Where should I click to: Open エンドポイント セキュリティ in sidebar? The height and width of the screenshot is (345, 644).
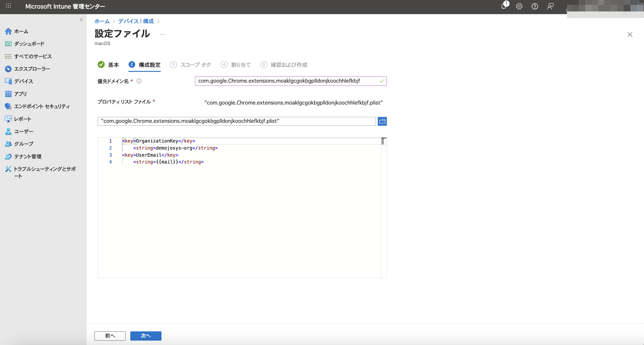tap(42, 106)
